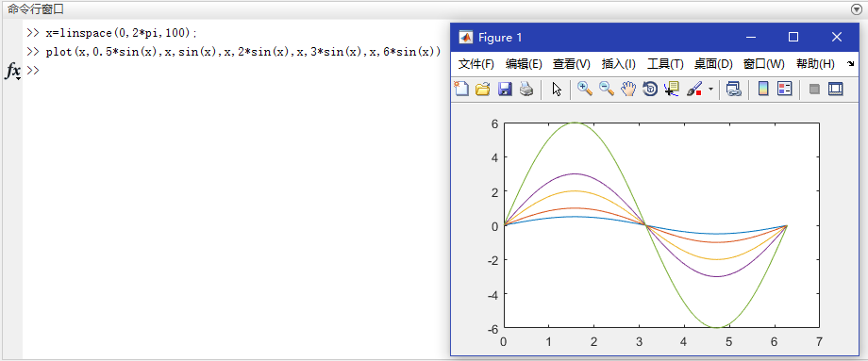Click the New Figure toolbar icon
The image size is (868, 361).
[461, 89]
